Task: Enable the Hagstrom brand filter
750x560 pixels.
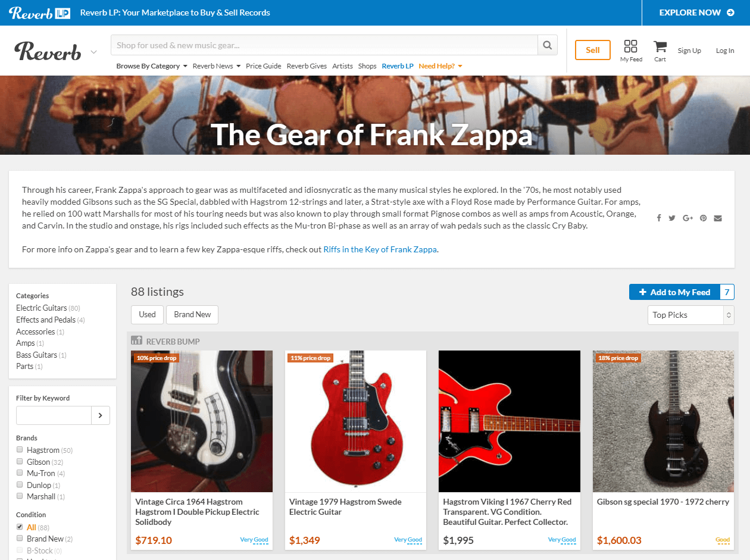Action: tap(20, 450)
